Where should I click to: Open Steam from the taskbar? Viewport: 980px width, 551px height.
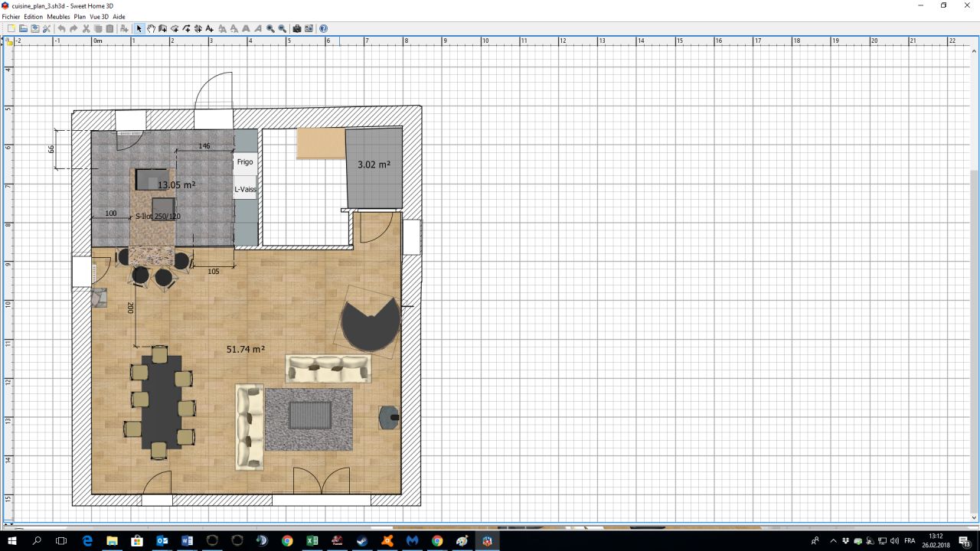[362, 540]
